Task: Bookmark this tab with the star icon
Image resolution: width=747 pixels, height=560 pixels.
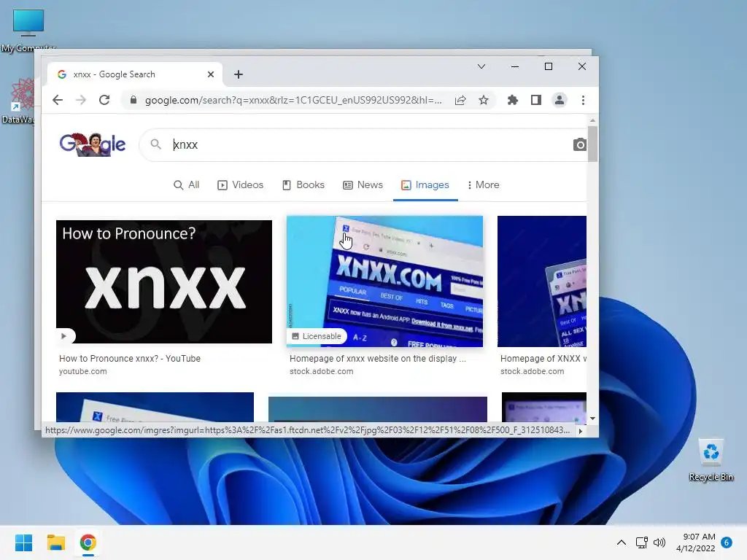Action: pyautogui.click(x=484, y=100)
